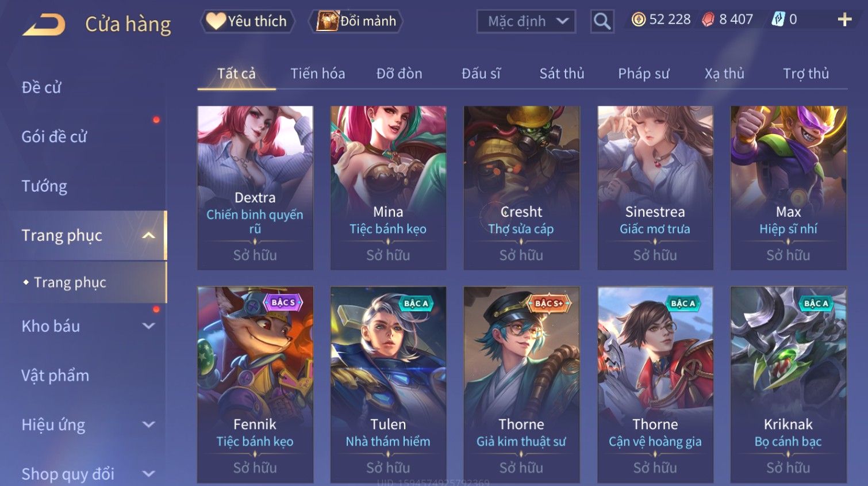Expand the Hiệu ứng sidebar section
868x486 pixels.
click(148, 424)
